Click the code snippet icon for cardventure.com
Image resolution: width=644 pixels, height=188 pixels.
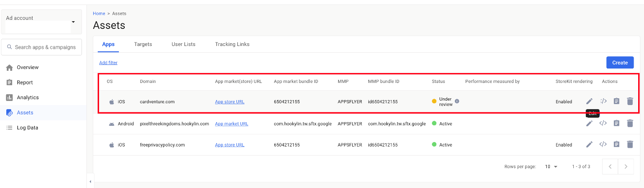coord(603,101)
